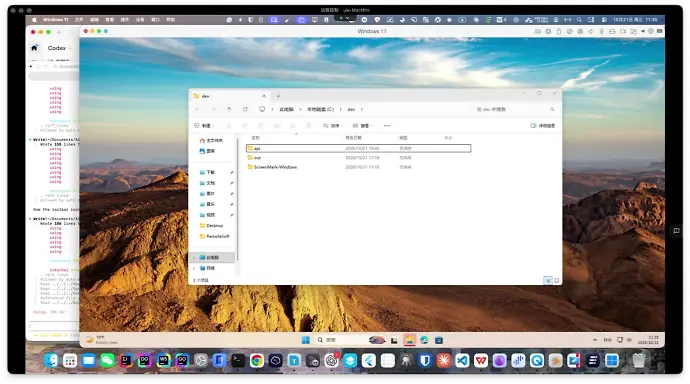Open the Windows Start button

pos(306,340)
